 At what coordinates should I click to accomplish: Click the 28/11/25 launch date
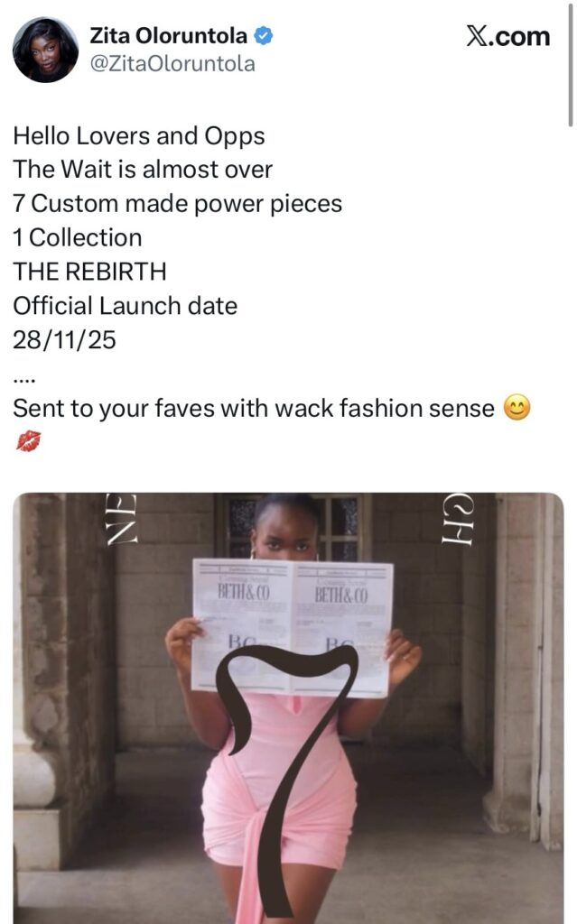(x=64, y=340)
